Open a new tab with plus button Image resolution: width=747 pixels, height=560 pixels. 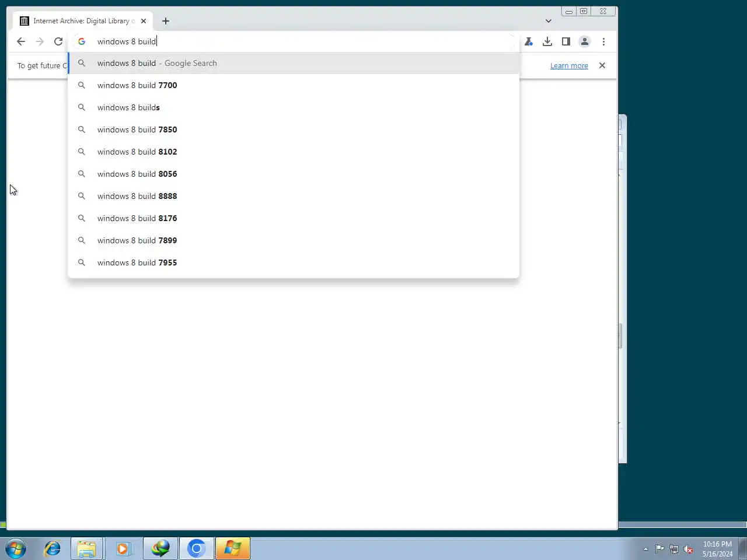pos(166,21)
